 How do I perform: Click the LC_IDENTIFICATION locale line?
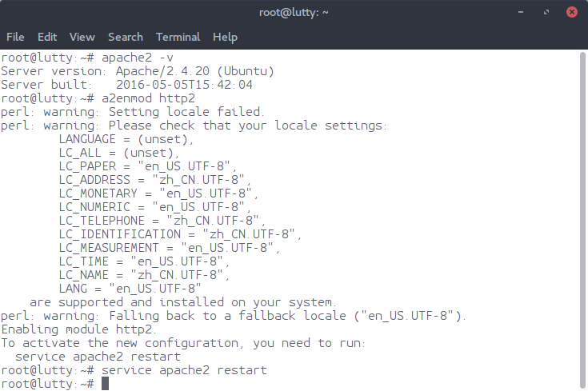point(179,234)
